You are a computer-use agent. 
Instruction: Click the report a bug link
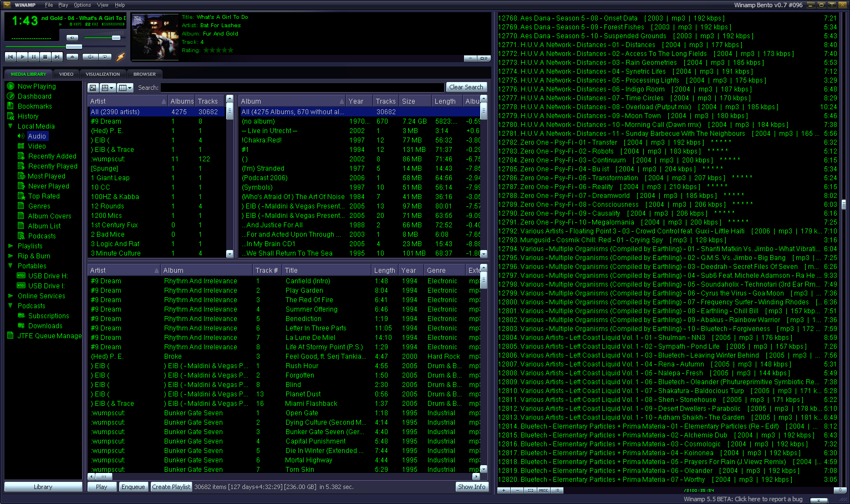(x=743, y=499)
